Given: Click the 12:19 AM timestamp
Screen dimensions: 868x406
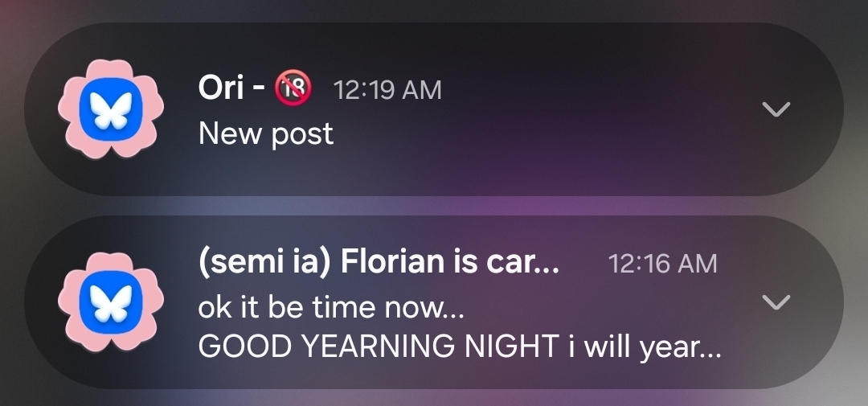Looking at the screenshot, I should (x=387, y=89).
